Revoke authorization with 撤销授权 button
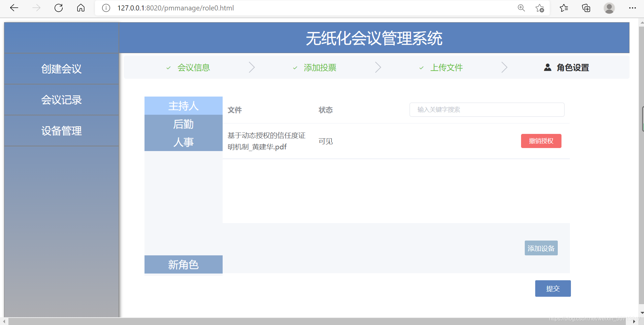 (541, 141)
